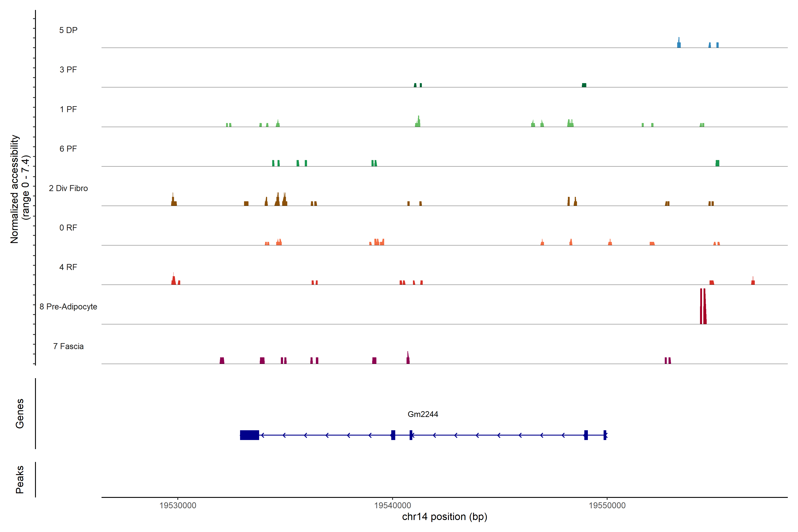Click the 3 PF track label
The height and width of the screenshot is (532, 798).
click(x=68, y=70)
